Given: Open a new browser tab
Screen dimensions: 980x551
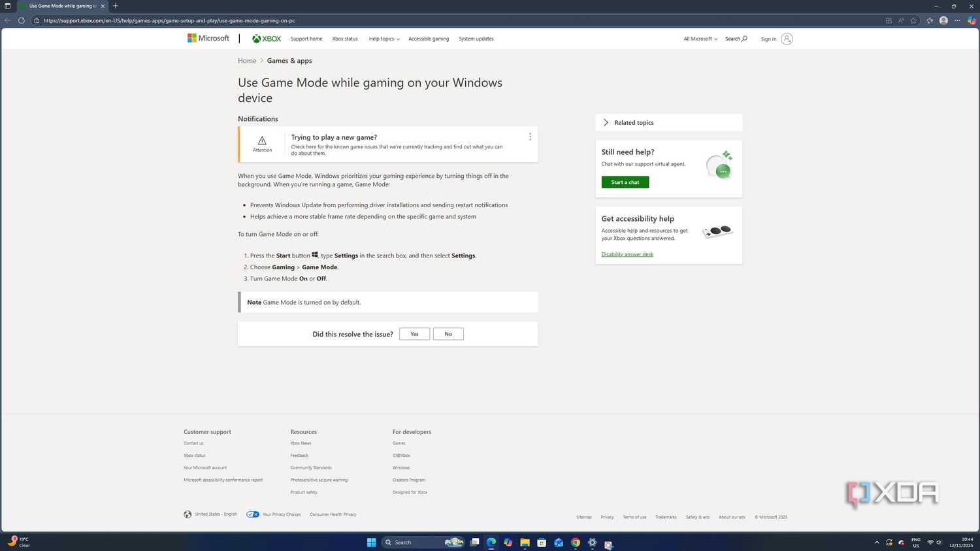Looking at the screenshot, I should click(116, 6).
